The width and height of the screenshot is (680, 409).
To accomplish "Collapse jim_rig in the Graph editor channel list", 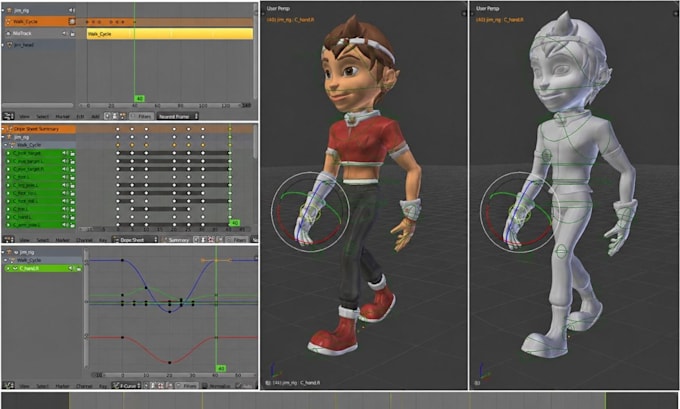I will pos(3,252).
